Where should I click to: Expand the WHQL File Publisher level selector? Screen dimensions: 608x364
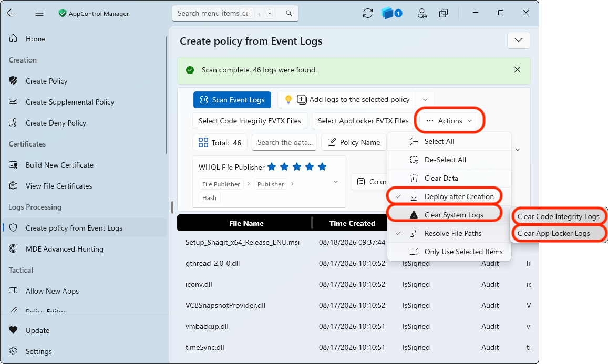[x=336, y=182]
